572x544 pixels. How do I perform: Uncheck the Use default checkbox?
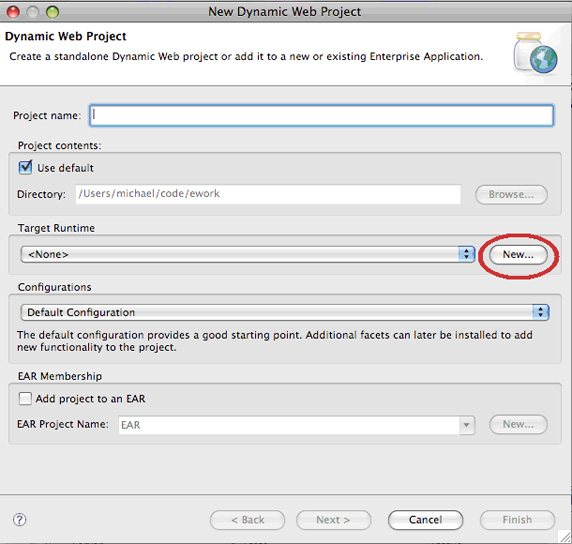click(x=25, y=167)
